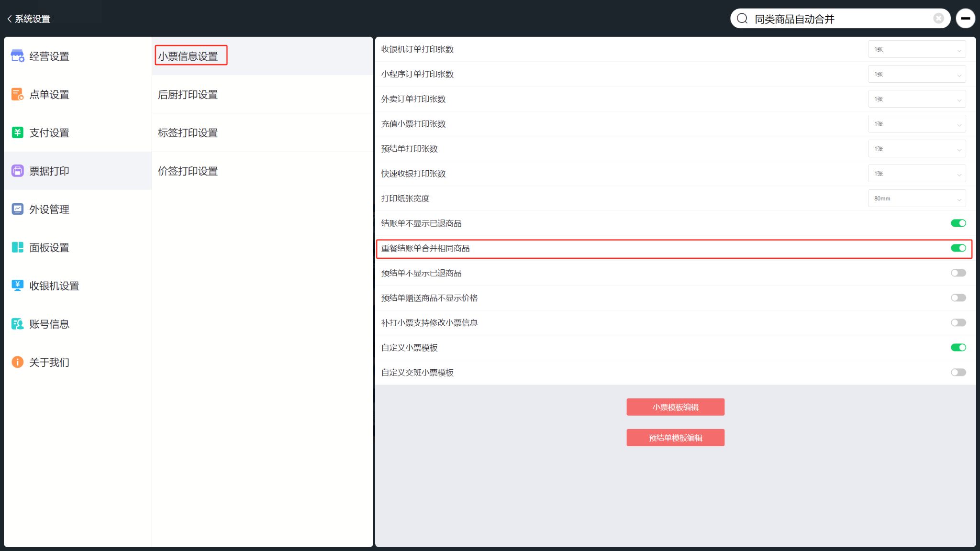Image resolution: width=980 pixels, height=551 pixels.
Task: Open 外卖订单打印张数 dropdown
Action: tap(917, 99)
